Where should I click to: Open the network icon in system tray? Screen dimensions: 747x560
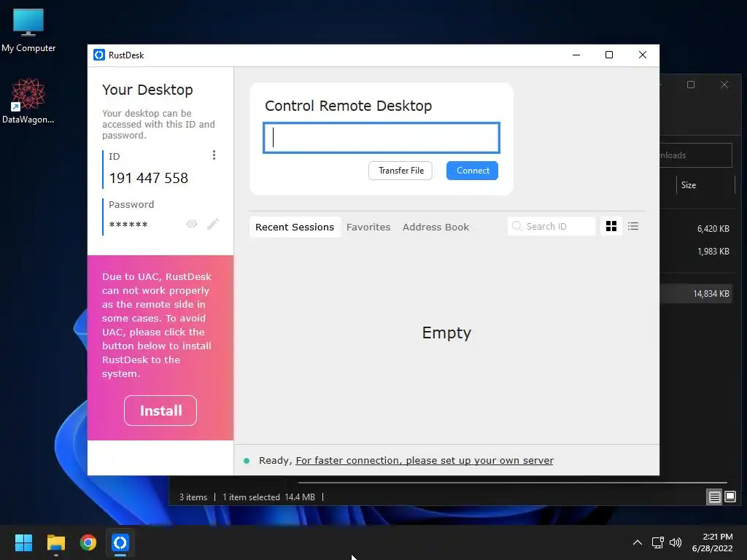click(x=658, y=542)
